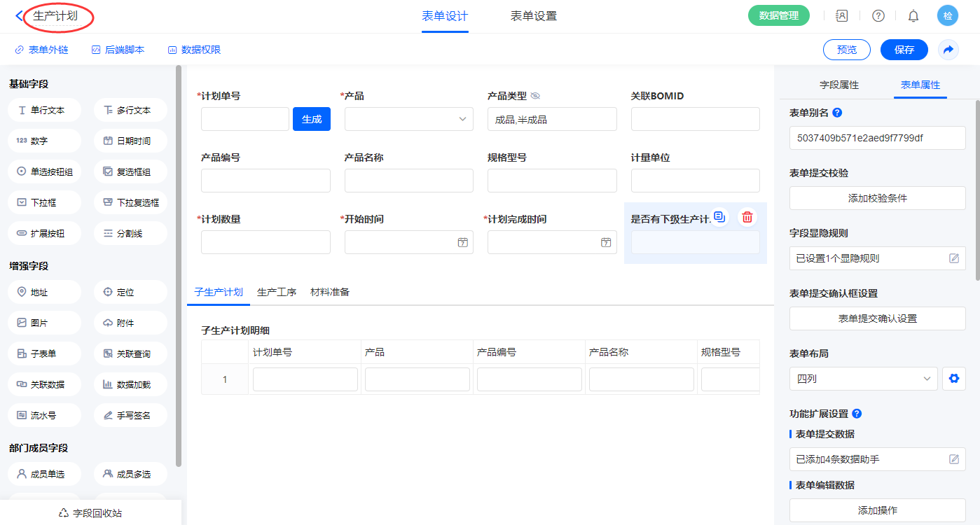Open the 表单外链 link

pos(42,50)
